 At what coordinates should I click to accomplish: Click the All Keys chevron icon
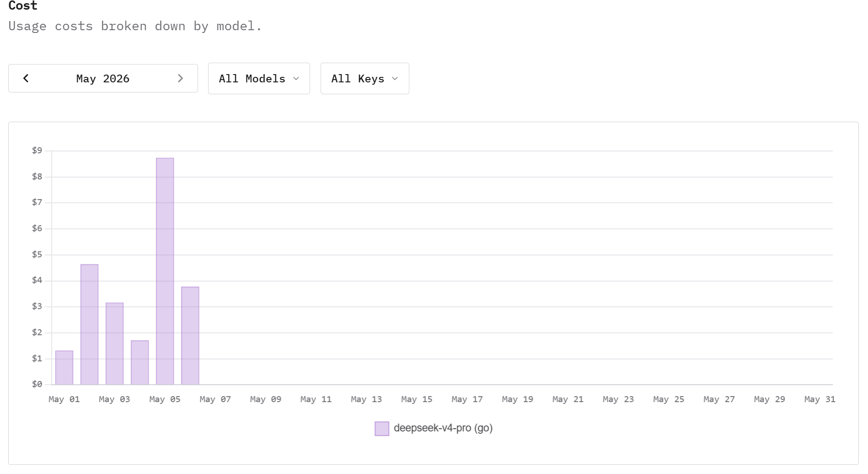coord(395,79)
